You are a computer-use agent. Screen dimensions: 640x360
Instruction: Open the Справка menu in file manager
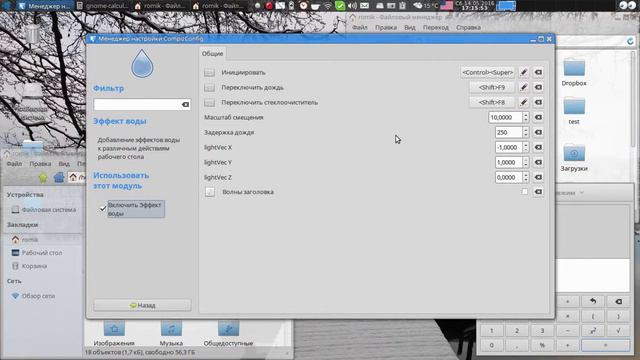(468, 27)
